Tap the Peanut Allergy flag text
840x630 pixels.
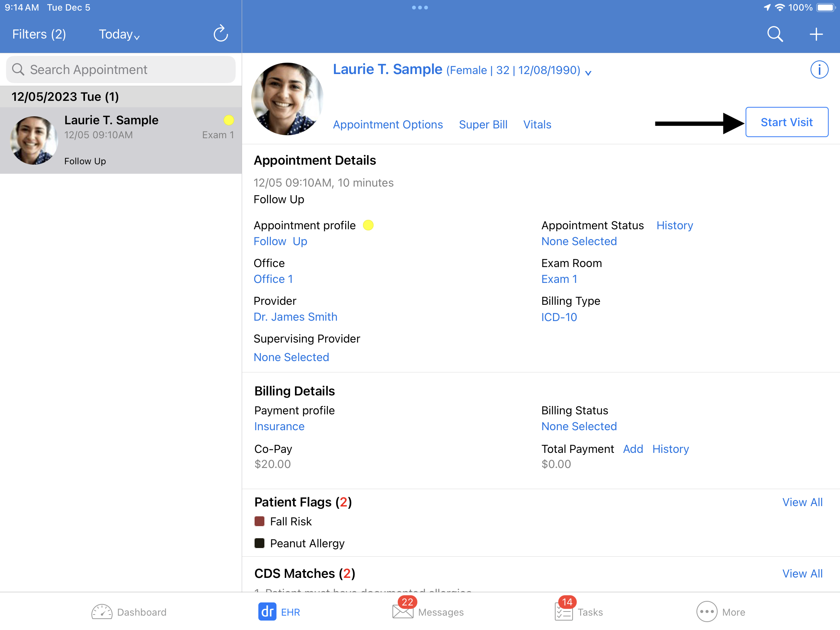[x=307, y=544]
